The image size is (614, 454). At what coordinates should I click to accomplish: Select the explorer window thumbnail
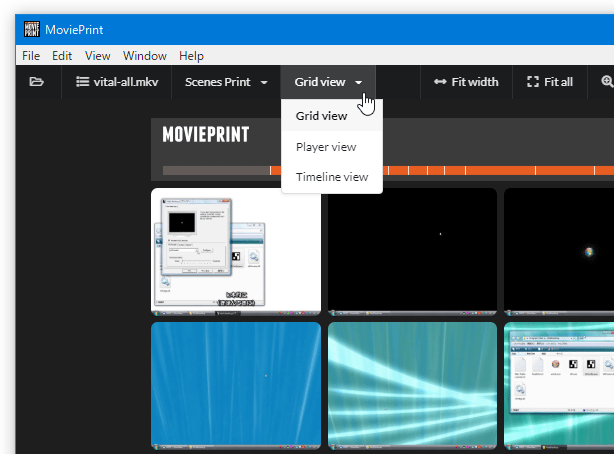click(559, 386)
